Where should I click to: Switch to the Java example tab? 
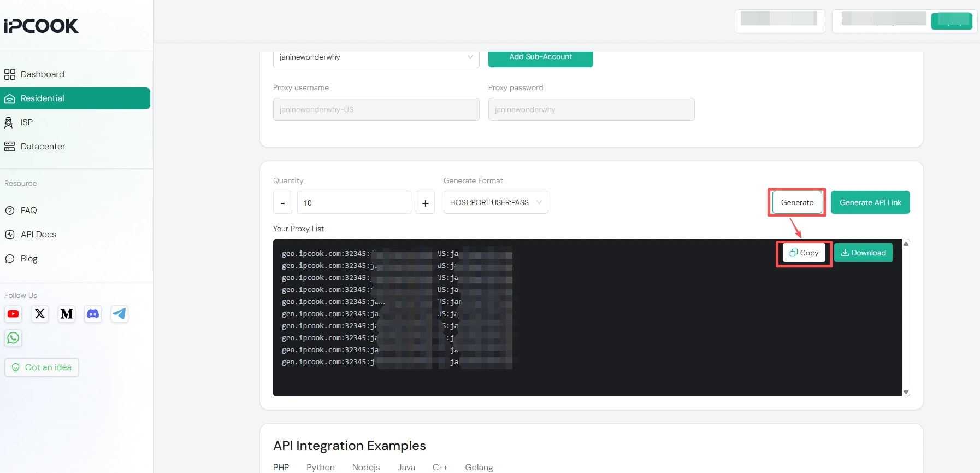coord(406,468)
